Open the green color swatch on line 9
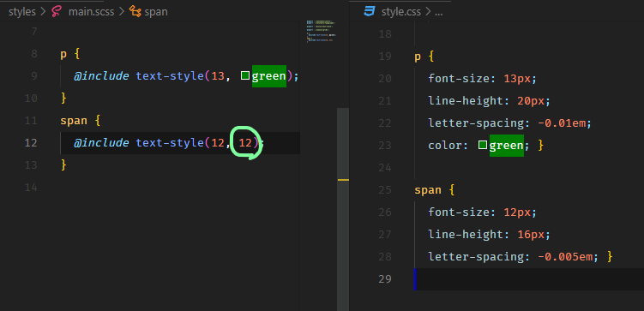 (x=245, y=75)
